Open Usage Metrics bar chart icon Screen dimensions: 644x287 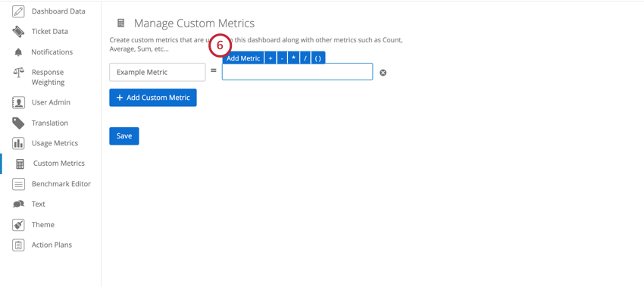18,143
